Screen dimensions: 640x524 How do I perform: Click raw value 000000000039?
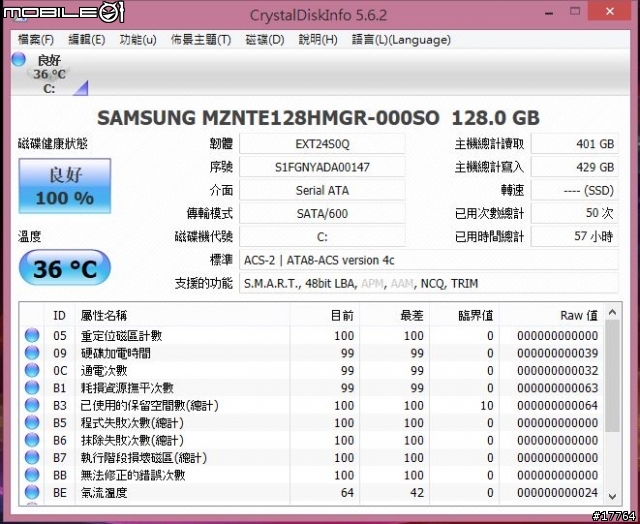(558, 353)
